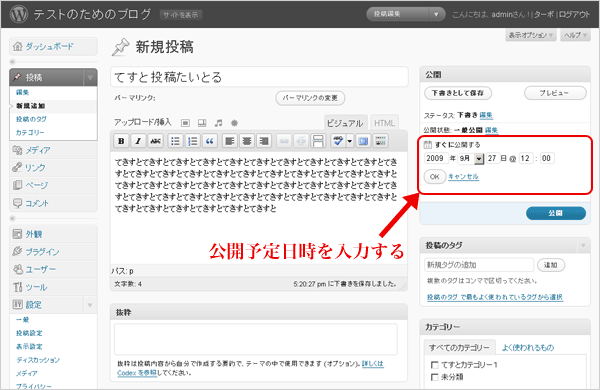The height and width of the screenshot is (390, 600).
Task: Toggle the 投稿のタグ box arrow
Action: pos(583,245)
